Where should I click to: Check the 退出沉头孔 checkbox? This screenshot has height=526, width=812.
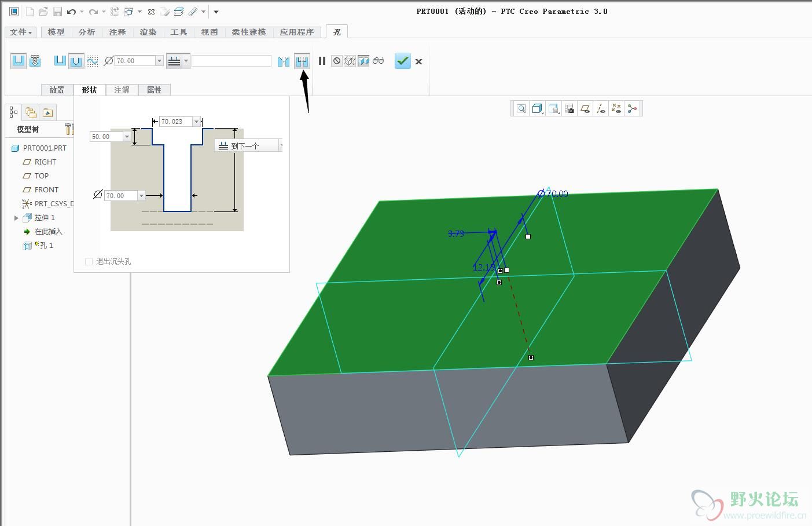tap(89, 262)
